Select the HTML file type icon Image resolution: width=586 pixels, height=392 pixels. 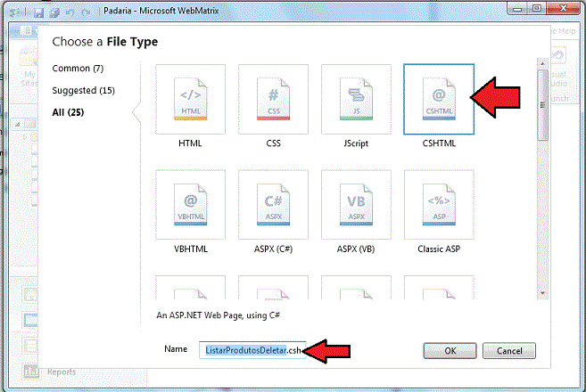190,99
